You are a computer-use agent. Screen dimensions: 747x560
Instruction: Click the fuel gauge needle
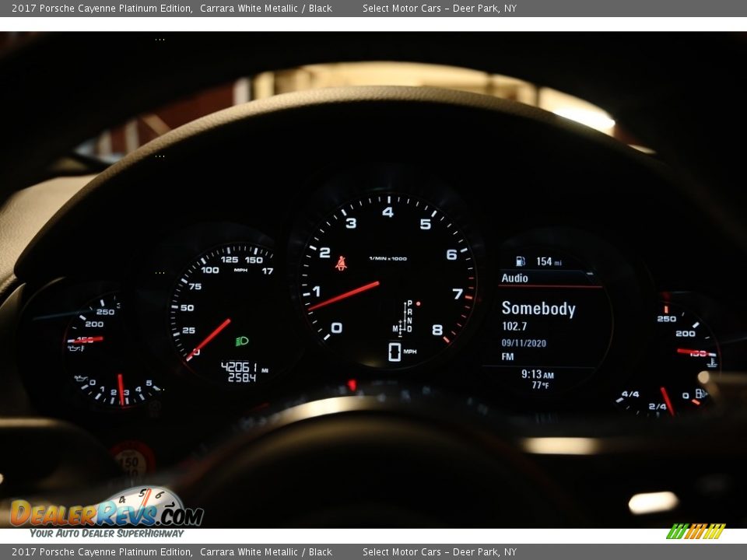(x=668, y=401)
